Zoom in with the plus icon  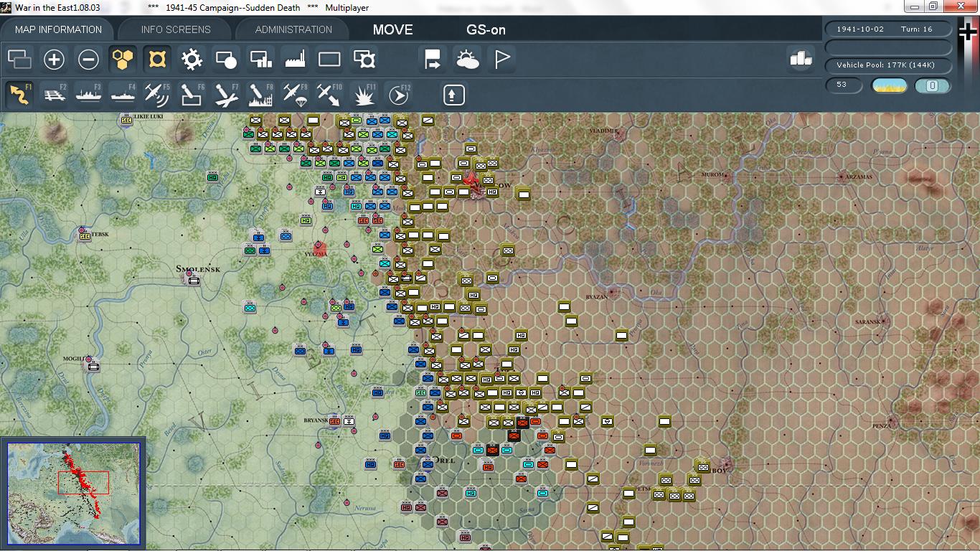[54, 60]
